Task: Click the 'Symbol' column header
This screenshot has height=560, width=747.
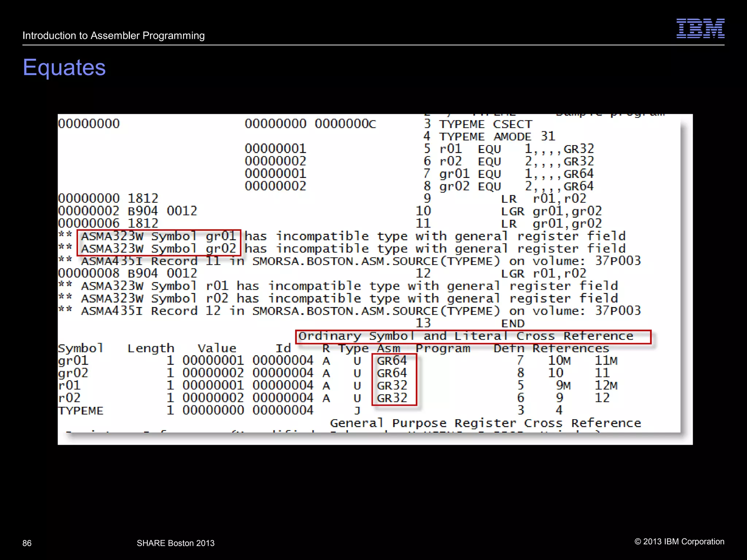Action: pyautogui.click(x=81, y=348)
